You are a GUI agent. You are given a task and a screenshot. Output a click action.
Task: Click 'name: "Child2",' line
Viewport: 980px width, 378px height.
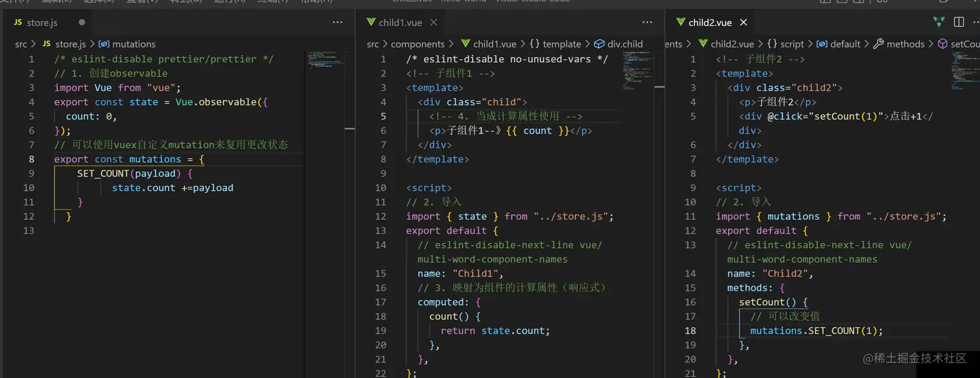(771, 273)
